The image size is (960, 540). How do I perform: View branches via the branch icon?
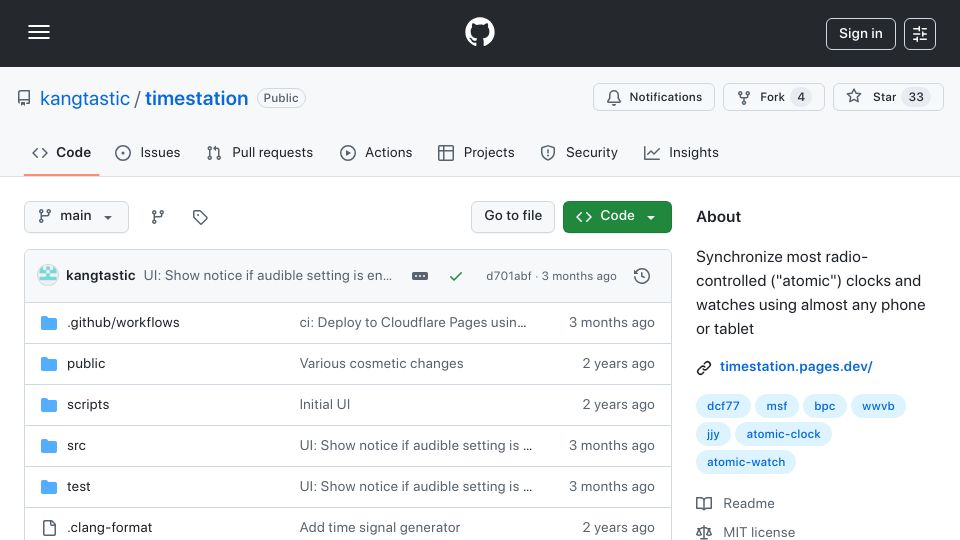158,217
